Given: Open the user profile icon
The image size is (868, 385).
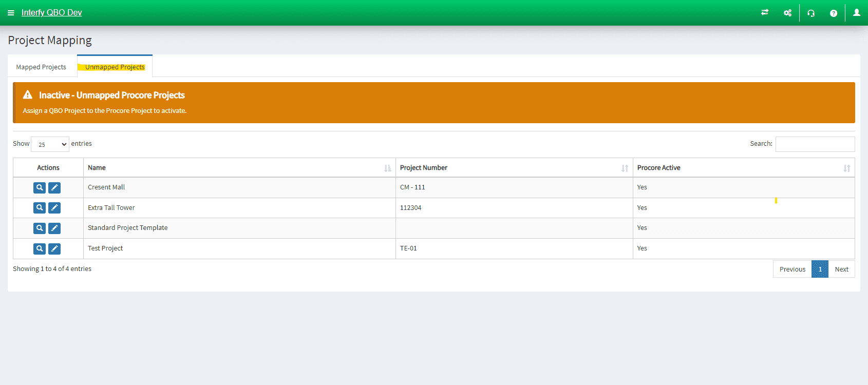Looking at the screenshot, I should pos(857,13).
